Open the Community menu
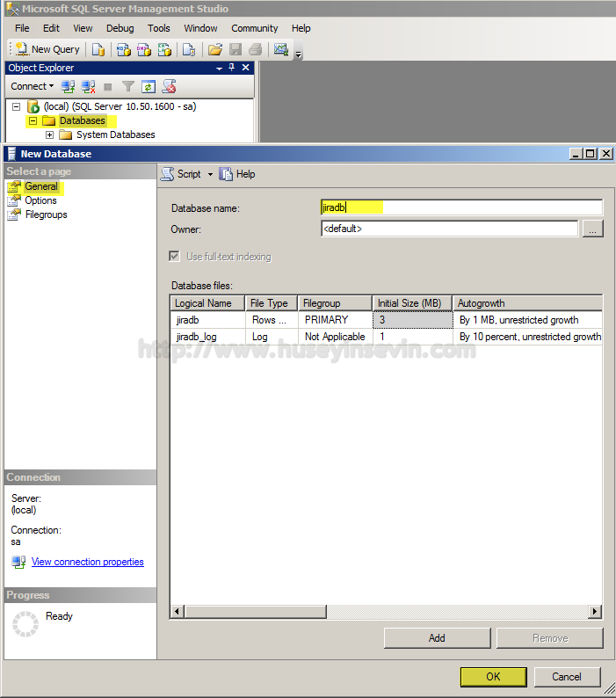Viewport: 616px width, 698px height. point(255,28)
